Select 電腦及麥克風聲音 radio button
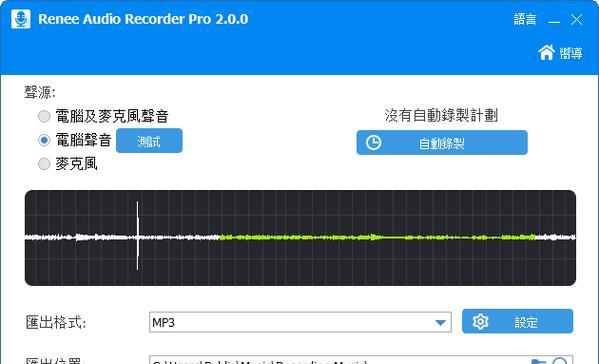599x364 pixels. (x=44, y=116)
